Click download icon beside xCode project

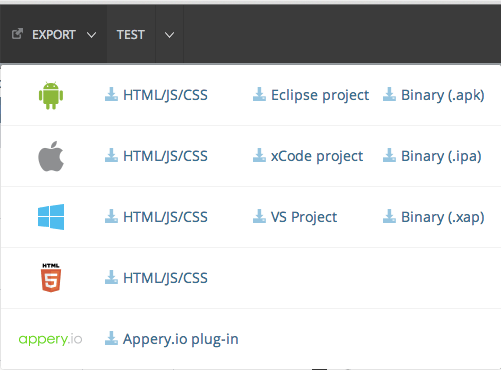(x=259, y=155)
